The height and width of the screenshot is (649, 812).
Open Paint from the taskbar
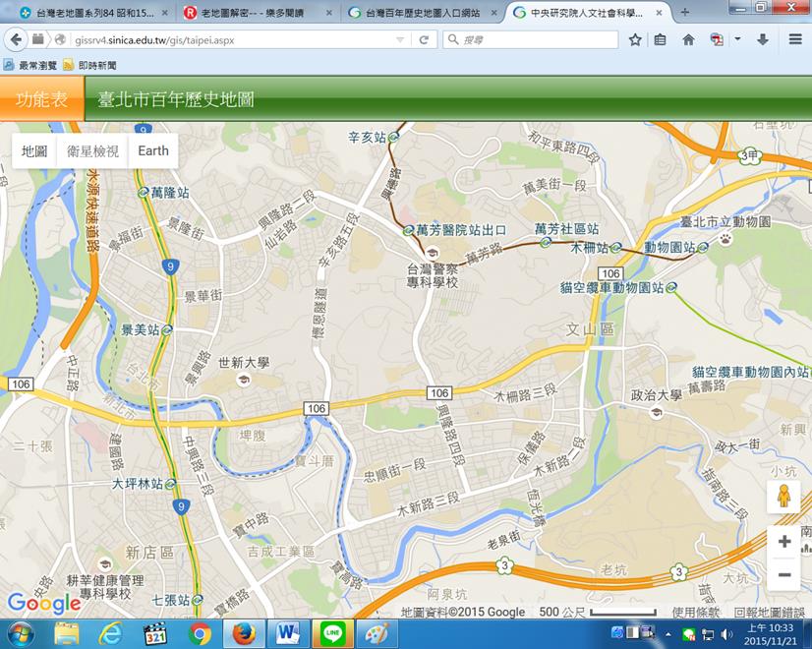[x=377, y=634]
